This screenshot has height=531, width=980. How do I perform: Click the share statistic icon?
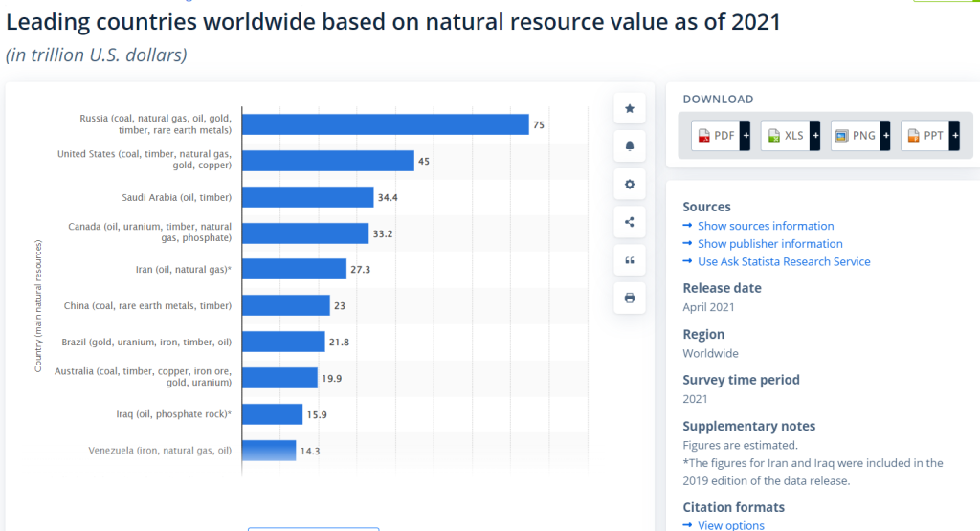(629, 222)
